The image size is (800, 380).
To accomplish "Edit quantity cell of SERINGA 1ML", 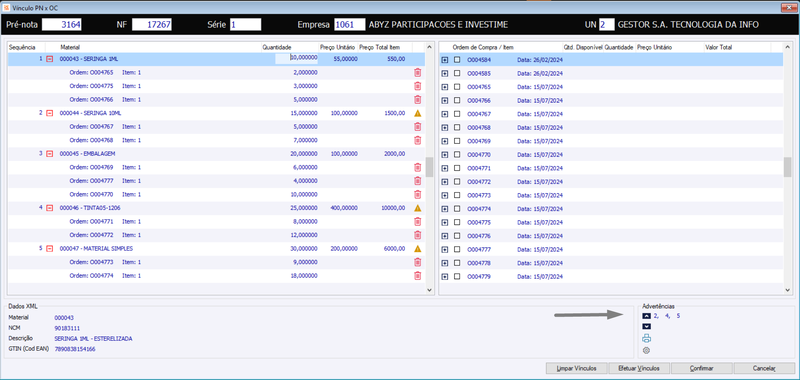I will 296,59.
